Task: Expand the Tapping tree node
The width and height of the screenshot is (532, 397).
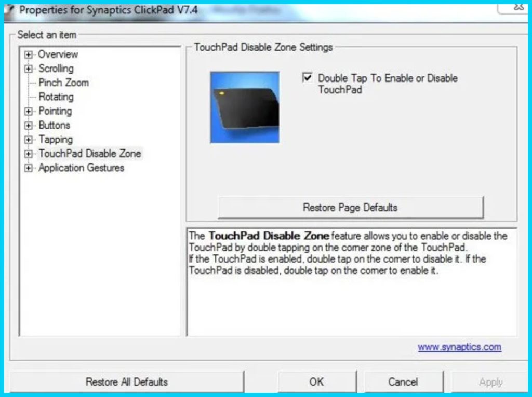Action: (x=29, y=140)
